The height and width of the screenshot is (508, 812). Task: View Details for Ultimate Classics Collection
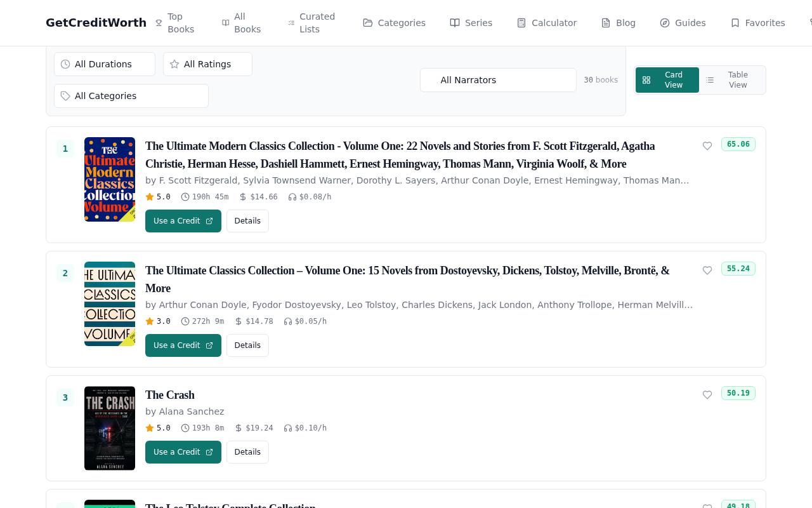tap(247, 345)
